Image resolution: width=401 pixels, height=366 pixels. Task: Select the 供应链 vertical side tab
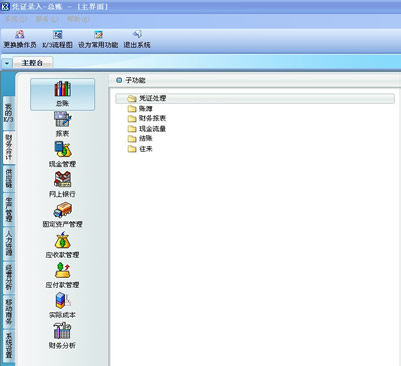coord(9,178)
